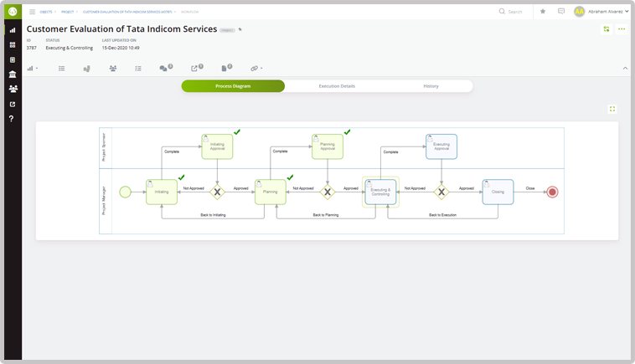Open the chat messages icon in header

(561, 12)
